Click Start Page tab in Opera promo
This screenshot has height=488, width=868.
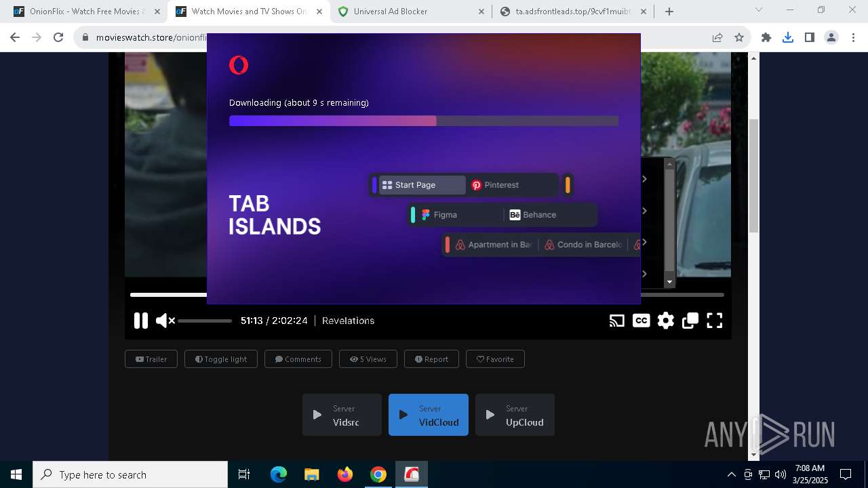(422, 185)
